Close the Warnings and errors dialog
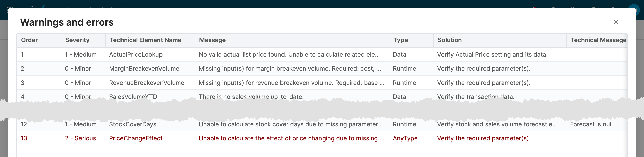 point(616,22)
